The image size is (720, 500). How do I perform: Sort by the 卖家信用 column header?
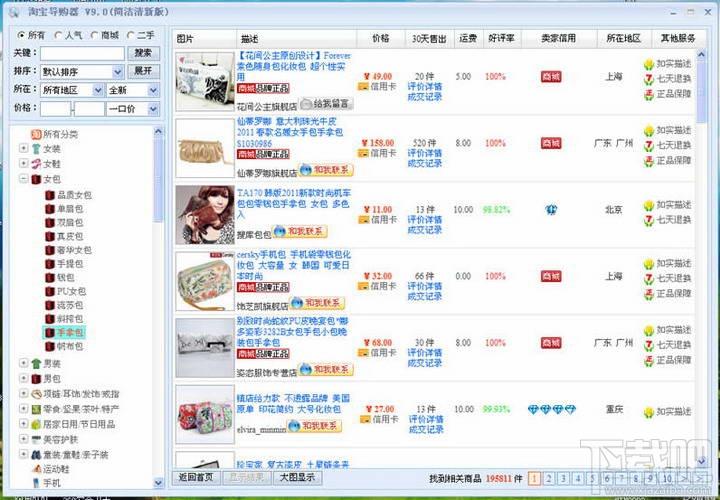click(558, 39)
